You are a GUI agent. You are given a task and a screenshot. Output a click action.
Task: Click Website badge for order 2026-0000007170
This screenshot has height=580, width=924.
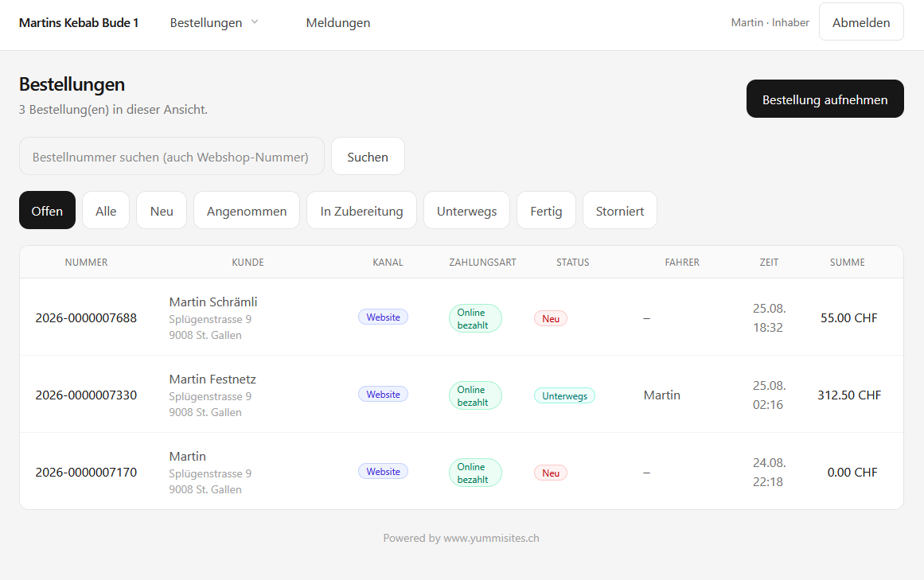pyautogui.click(x=383, y=471)
